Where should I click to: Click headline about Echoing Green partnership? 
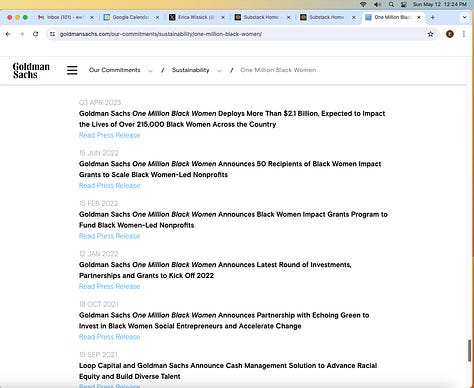[224, 320]
